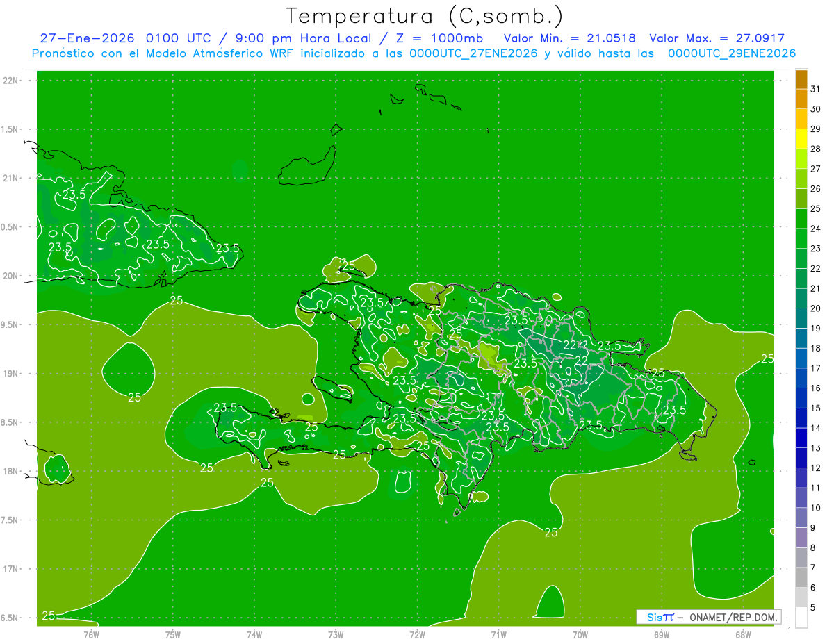Click the latitude label "21N"
The width and height of the screenshot is (834, 644).
[11, 179]
